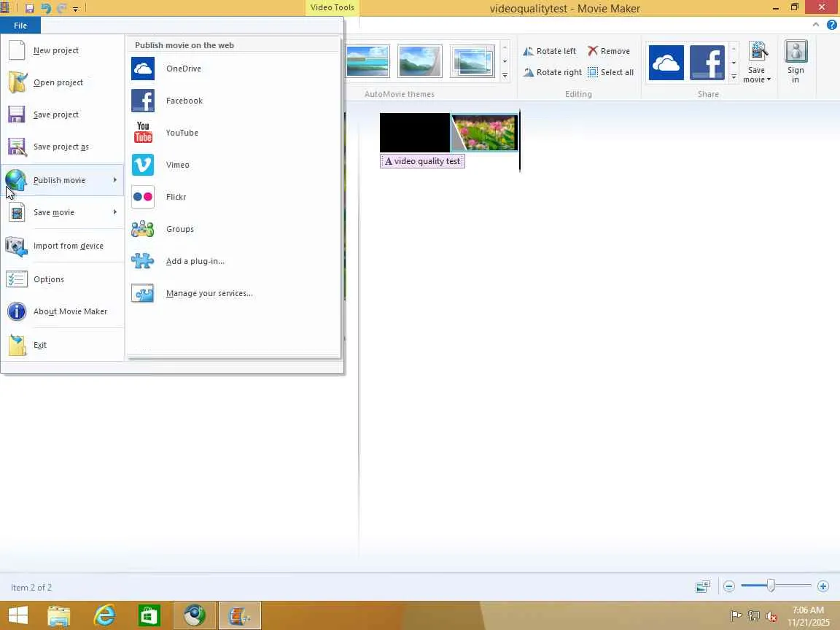The width and height of the screenshot is (840, 630).
Task: Click the 'video quality test' caption
Action: click(423, 161)
